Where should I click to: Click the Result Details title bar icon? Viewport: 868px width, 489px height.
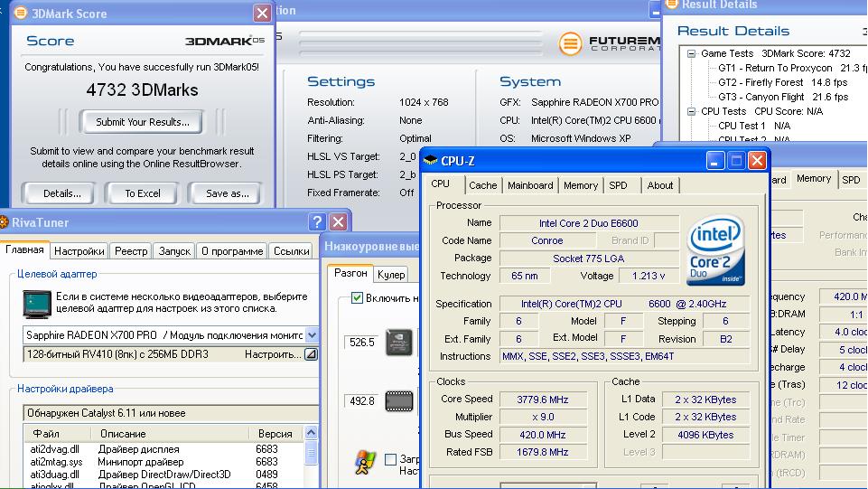point(671,4)
